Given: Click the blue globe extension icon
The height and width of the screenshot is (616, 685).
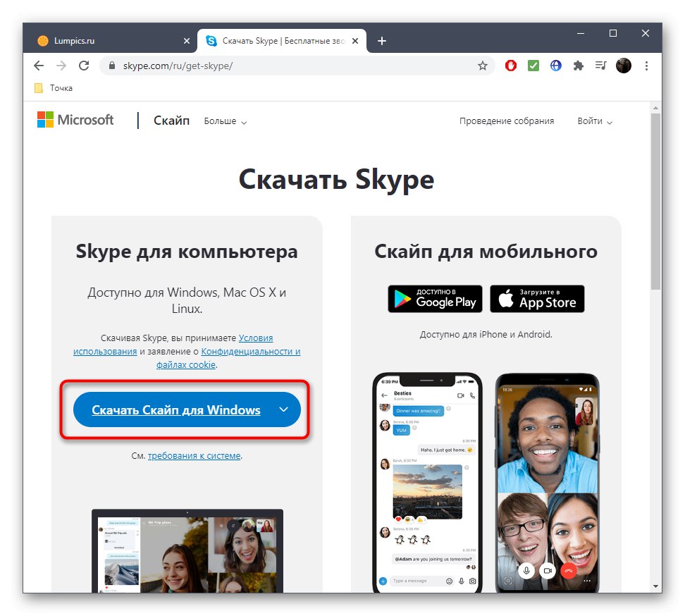Looking at the screenshot, I should (555, 65).
